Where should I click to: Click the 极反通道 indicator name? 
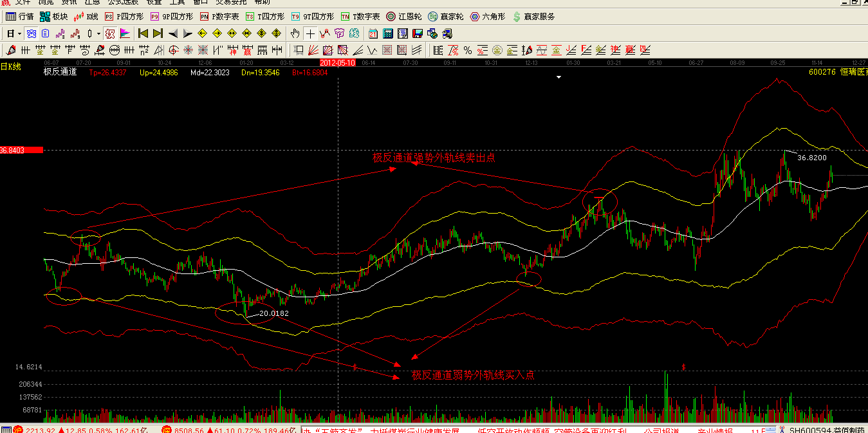[x=60, y=72]
